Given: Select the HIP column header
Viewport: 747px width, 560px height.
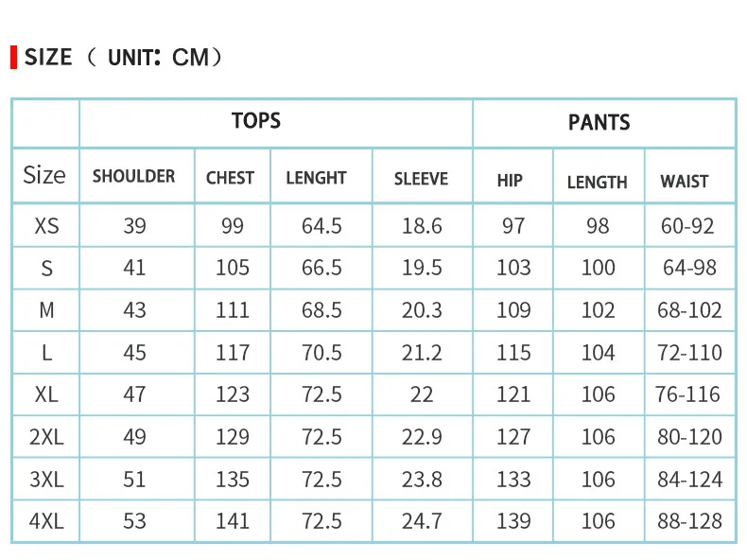Looking at the screenshot, I should [x=510, y=181].
